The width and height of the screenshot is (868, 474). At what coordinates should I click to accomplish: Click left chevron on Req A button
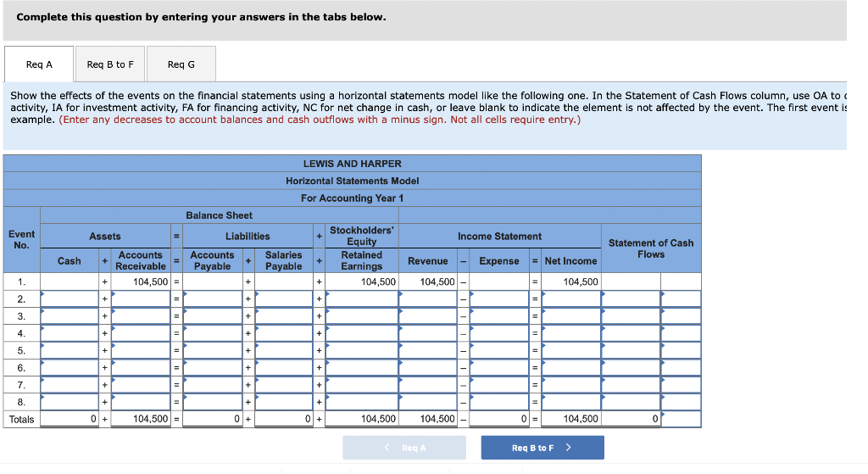tap(387, 448)
